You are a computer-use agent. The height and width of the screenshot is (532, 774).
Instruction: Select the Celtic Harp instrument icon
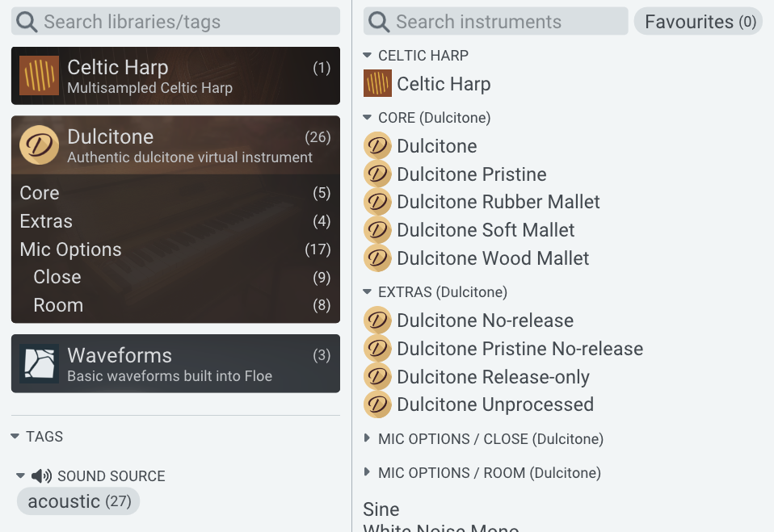(376, 84)
